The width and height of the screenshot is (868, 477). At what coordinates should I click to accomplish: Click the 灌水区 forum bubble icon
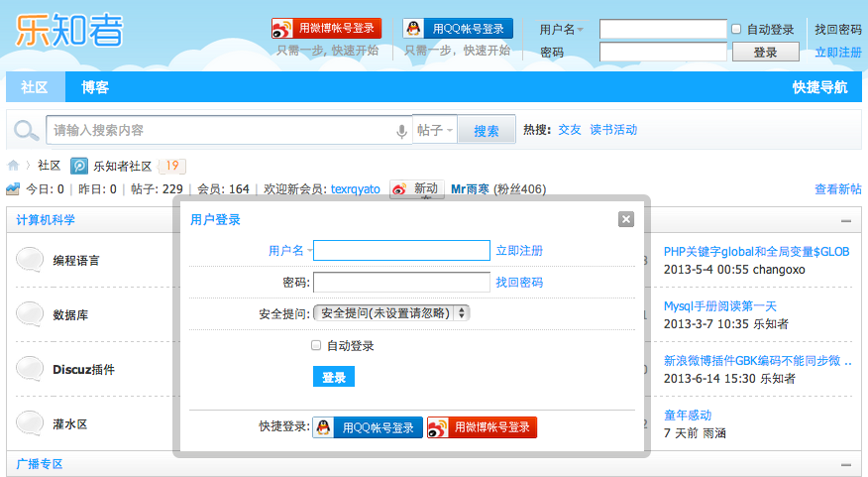pos(30,423)
